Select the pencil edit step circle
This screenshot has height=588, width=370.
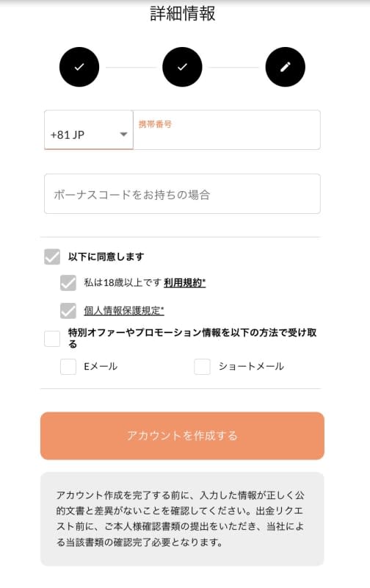pyautogui.click(x=286, y=67)
